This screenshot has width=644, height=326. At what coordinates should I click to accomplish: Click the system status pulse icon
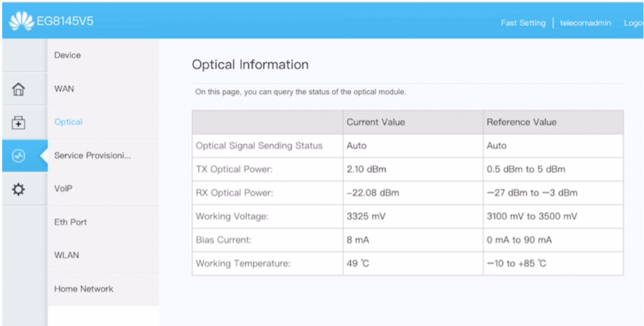point(19,156)
